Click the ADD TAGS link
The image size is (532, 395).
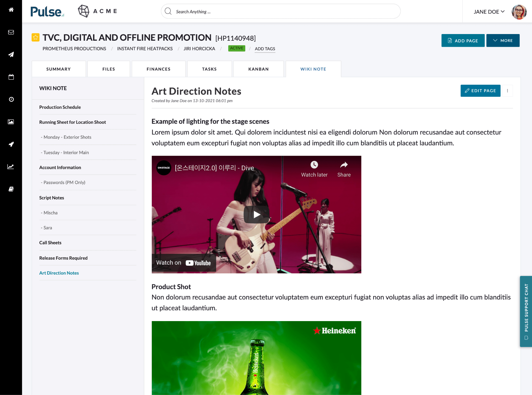pos(265,49)
